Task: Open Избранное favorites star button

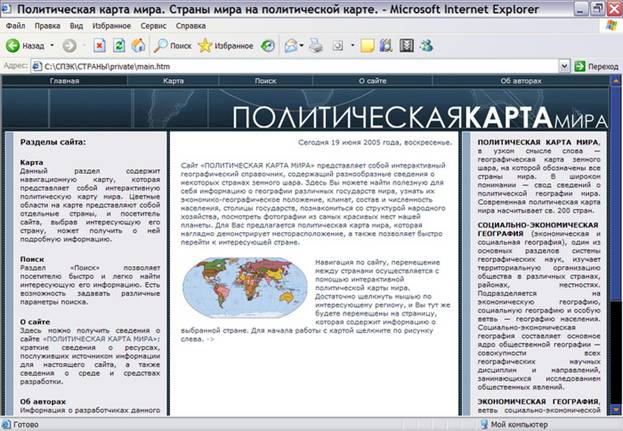Action: coord(225,46)
